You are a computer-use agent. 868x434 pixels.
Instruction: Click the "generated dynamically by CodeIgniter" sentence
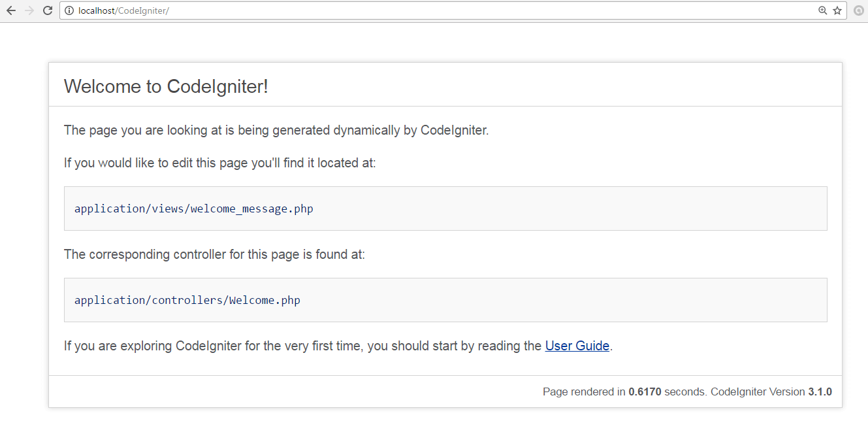[276, 130]
